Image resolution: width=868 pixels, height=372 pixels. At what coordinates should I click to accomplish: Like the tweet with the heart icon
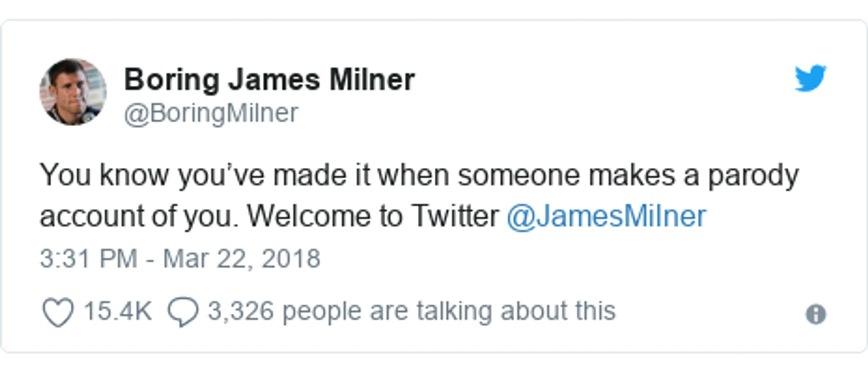[58, 312]
